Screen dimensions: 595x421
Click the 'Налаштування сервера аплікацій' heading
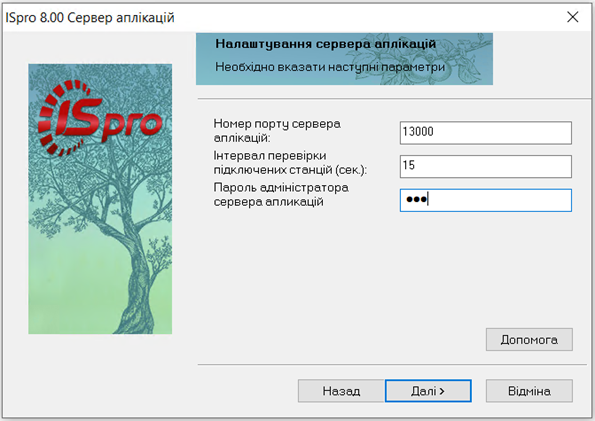326,44
